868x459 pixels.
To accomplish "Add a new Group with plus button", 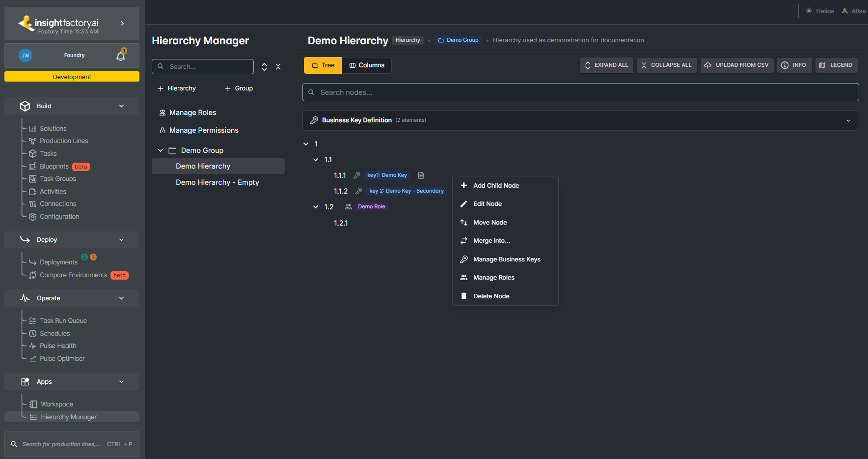I will pos(239,88).
